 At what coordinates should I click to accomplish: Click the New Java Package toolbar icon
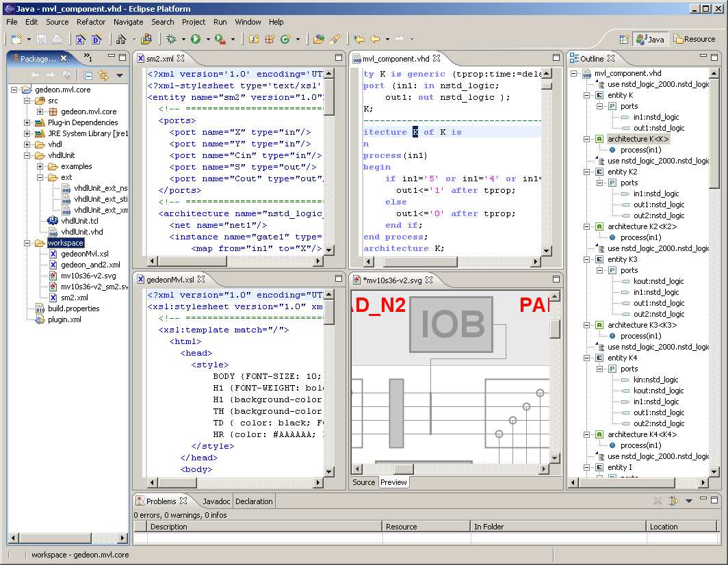270,40
